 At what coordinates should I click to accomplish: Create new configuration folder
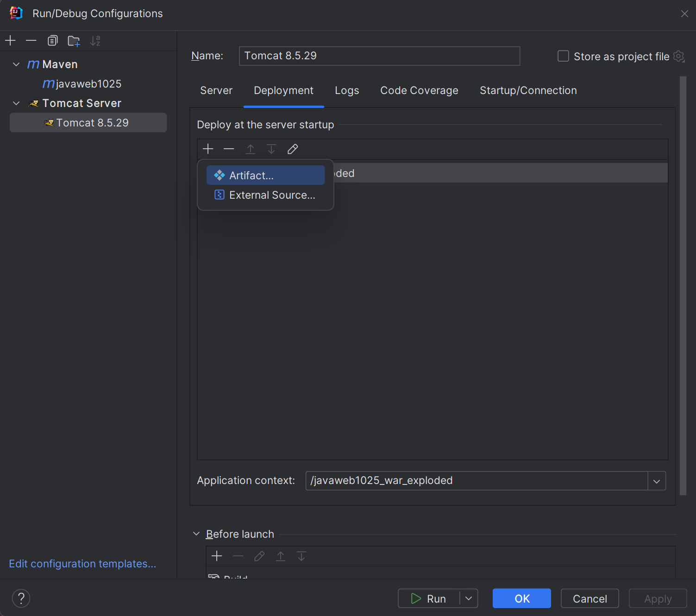pyautogui.click(x=74, y=41)
